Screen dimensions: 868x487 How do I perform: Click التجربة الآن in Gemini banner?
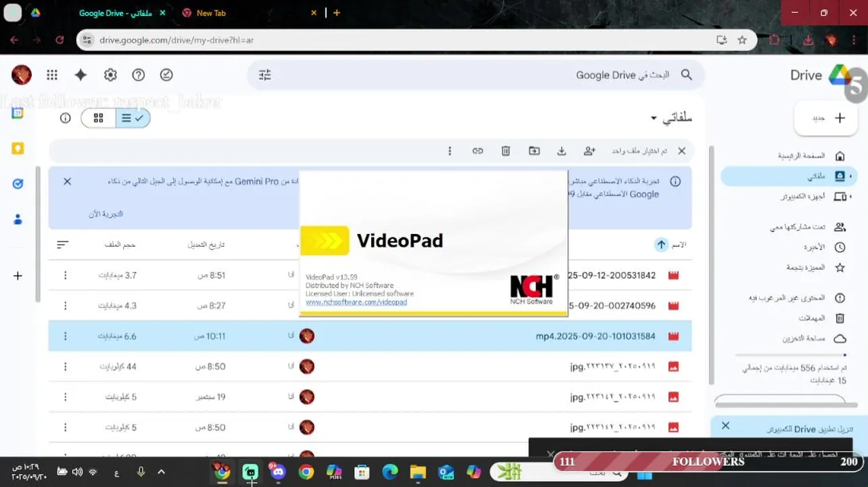tap(105, 214)
